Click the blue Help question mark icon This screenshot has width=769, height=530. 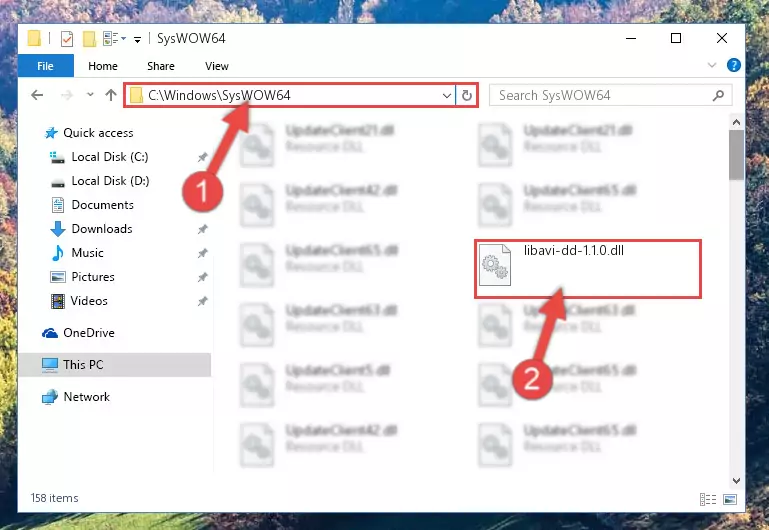click(733, 65)
